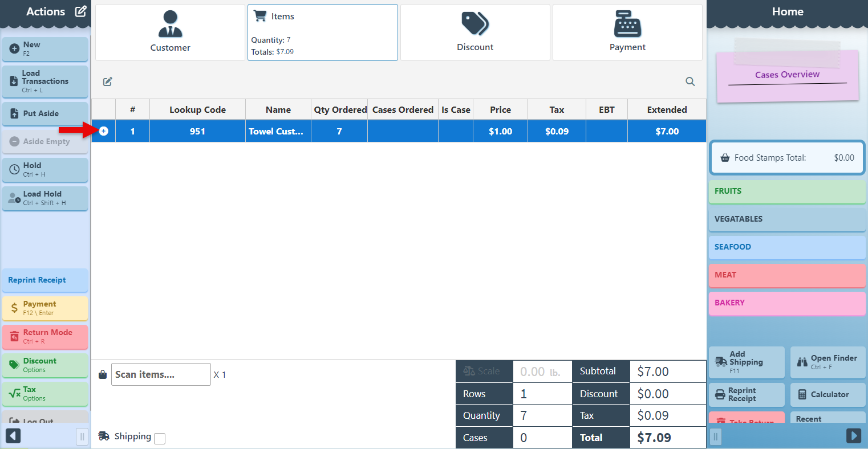
Task: Select the pink BAKERY category
Action: (x=787, y=303)
